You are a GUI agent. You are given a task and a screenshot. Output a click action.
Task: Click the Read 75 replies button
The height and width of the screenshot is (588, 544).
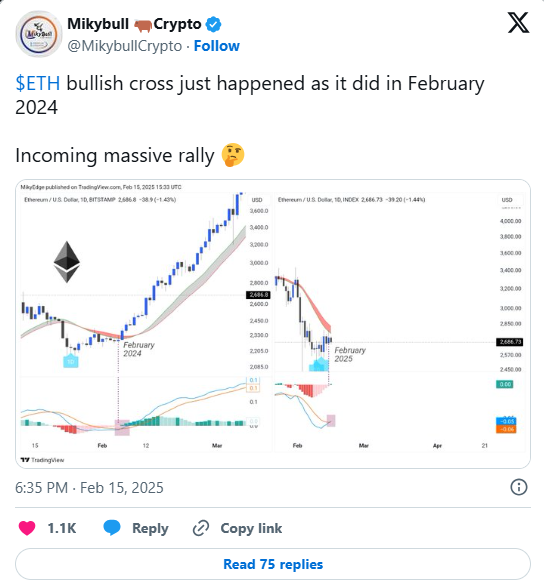tap(273, 564)
